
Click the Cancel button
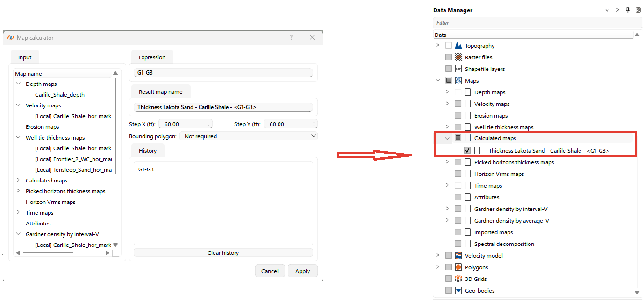click(270, 271)
